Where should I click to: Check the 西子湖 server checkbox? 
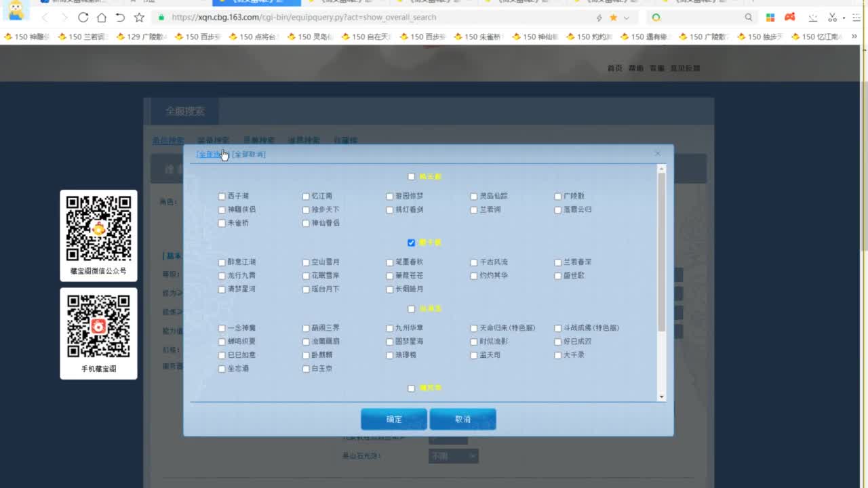[222, 197]
